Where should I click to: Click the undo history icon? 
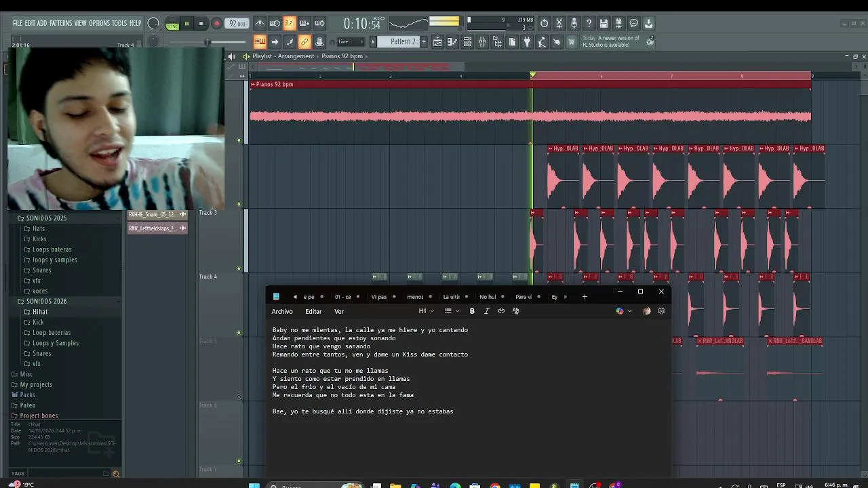[544, 23]
